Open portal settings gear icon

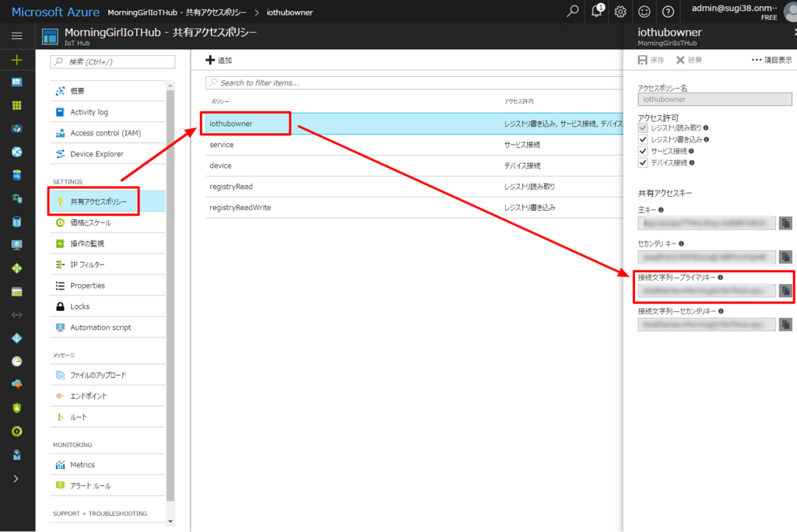click(620, 11)
